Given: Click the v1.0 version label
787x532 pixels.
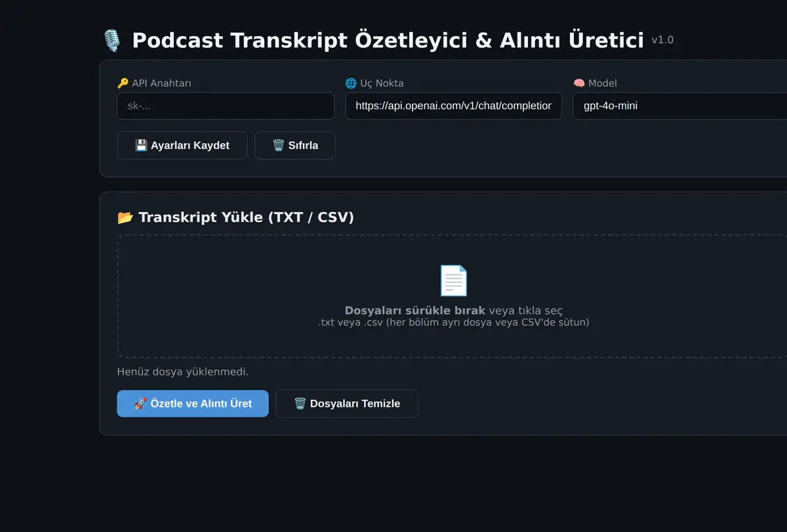Looking at the screenshot, I should [x=662, y=40].
